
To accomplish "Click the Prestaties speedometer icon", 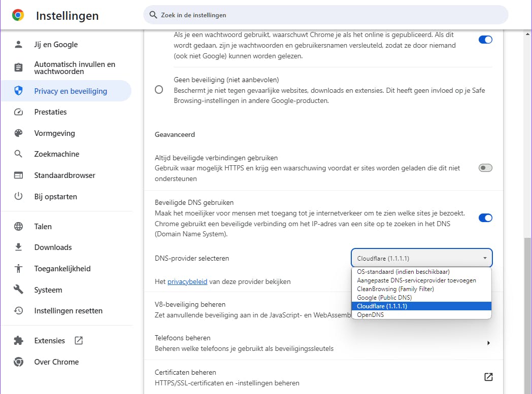I will point(19,112).
